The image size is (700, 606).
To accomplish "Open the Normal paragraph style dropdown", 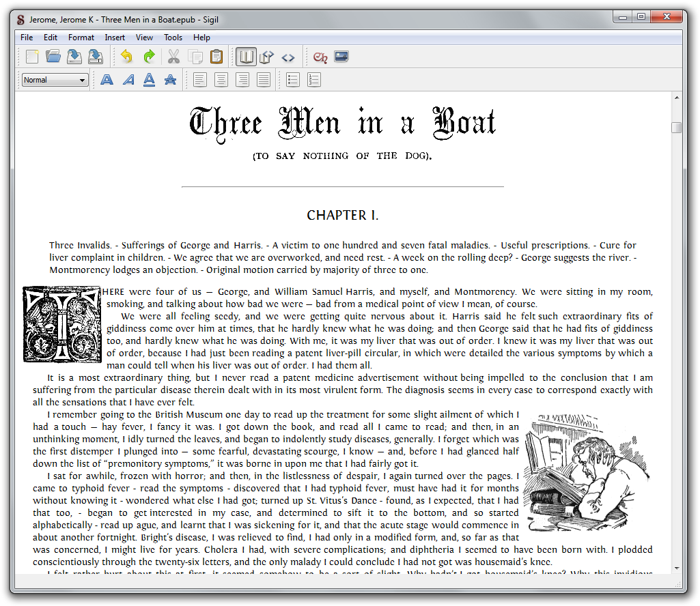I will 55,80.
